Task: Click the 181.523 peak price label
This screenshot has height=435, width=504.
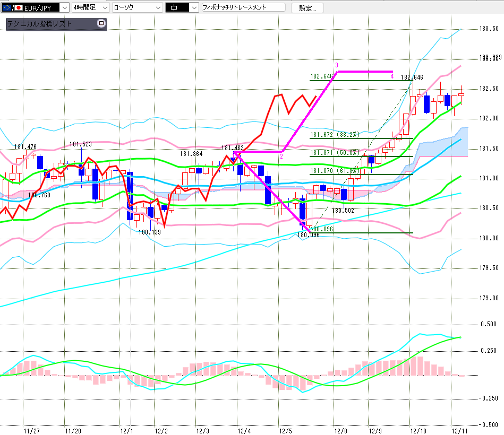Action: 81,144
